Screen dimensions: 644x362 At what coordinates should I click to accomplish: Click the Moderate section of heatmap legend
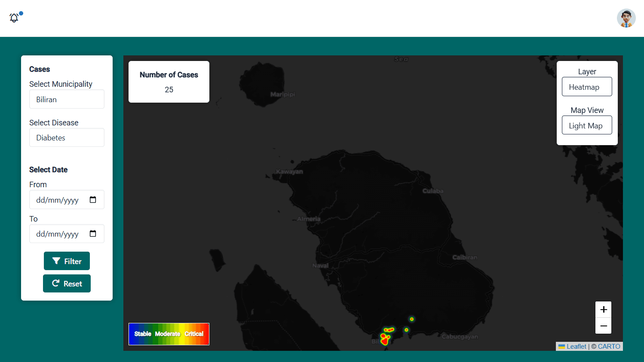point(168,334)
